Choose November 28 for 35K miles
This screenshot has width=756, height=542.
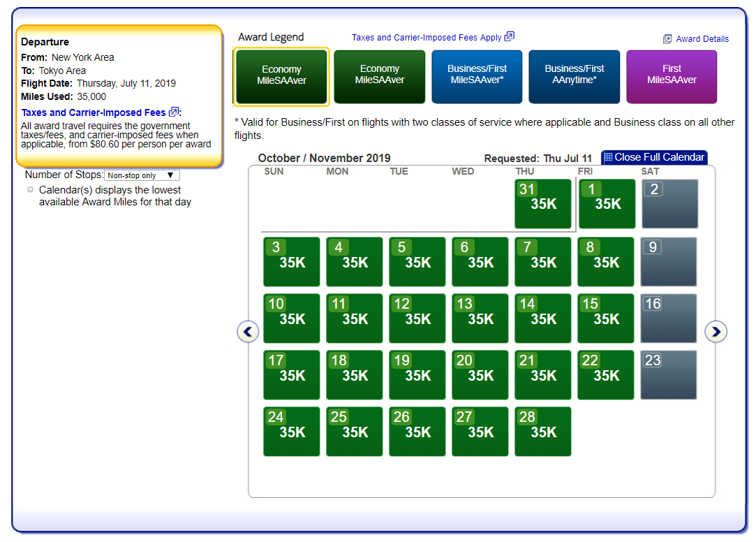click(542, 432)
